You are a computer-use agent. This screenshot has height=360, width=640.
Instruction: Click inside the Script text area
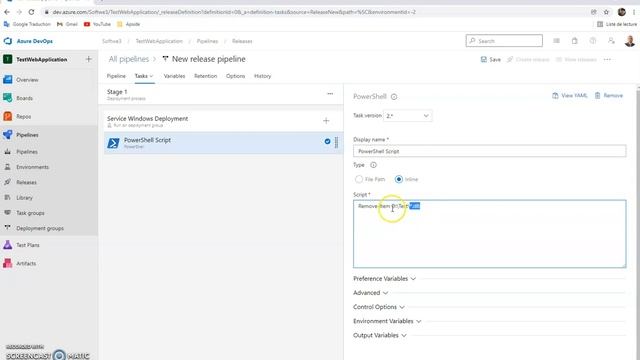[489, 234]
